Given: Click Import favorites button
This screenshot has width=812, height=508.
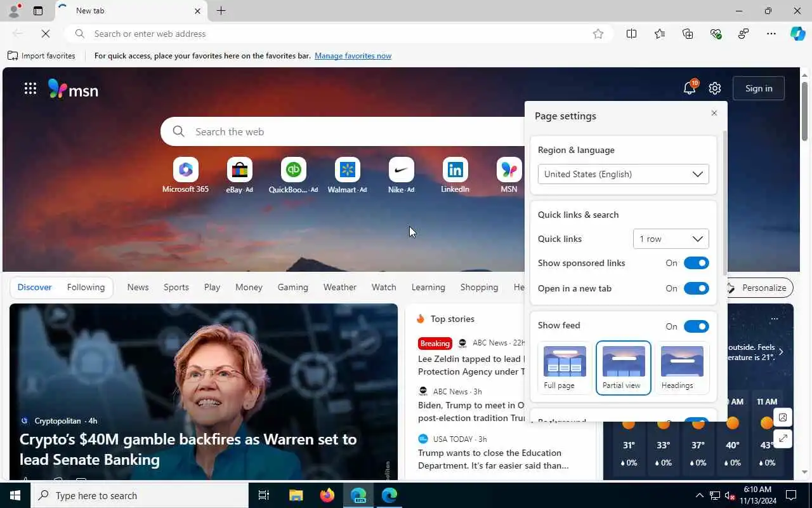Looking at the screenshot, I should click(x=41, y=56).
